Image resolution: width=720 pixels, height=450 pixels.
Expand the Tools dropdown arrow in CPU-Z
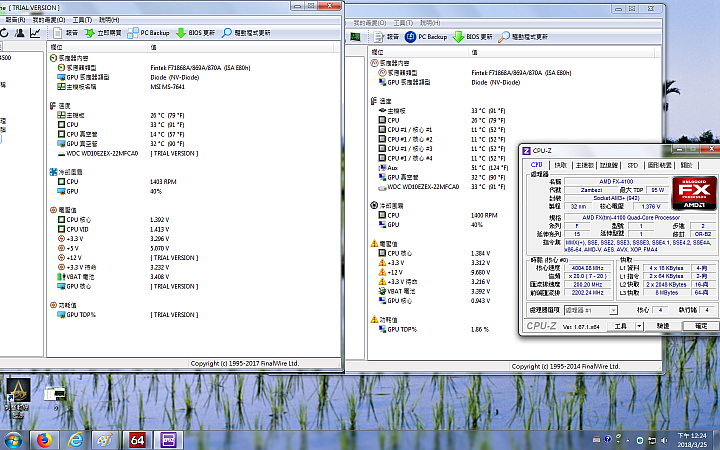[x=639, y=326]
